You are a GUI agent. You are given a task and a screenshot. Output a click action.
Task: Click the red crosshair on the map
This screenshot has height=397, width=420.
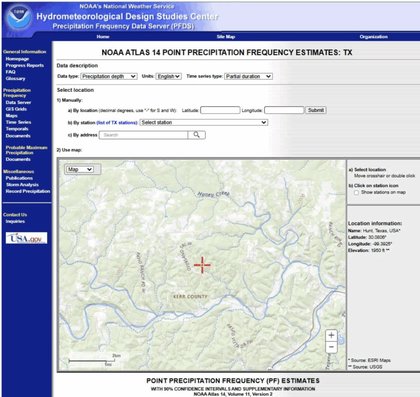[202, 265]
